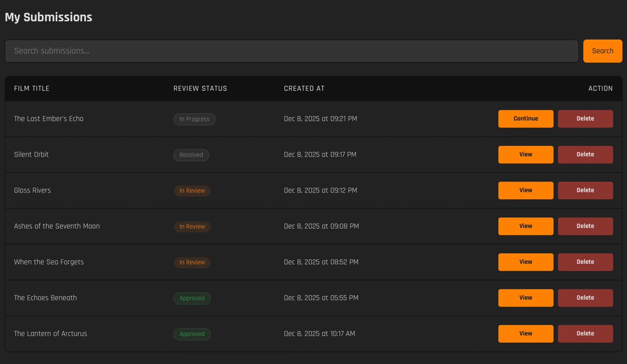Click the Created At column header
Screen dimensions: 627x364
pos(304,88)
